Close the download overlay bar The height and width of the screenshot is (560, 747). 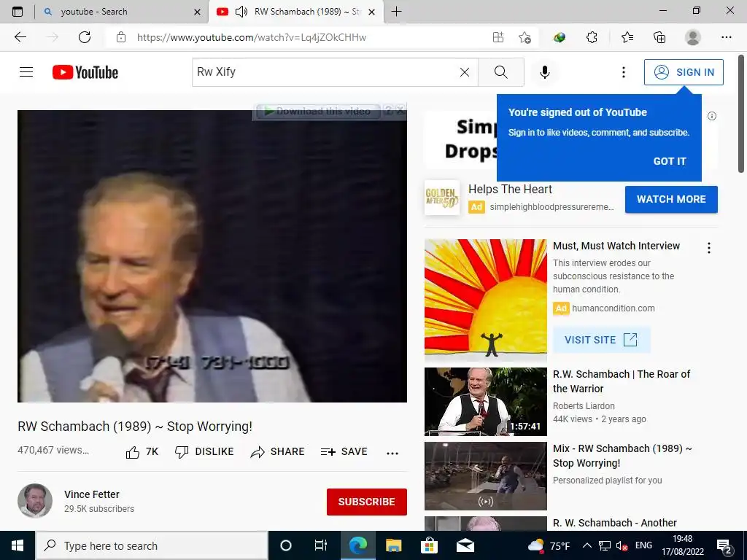pos(400,111)
